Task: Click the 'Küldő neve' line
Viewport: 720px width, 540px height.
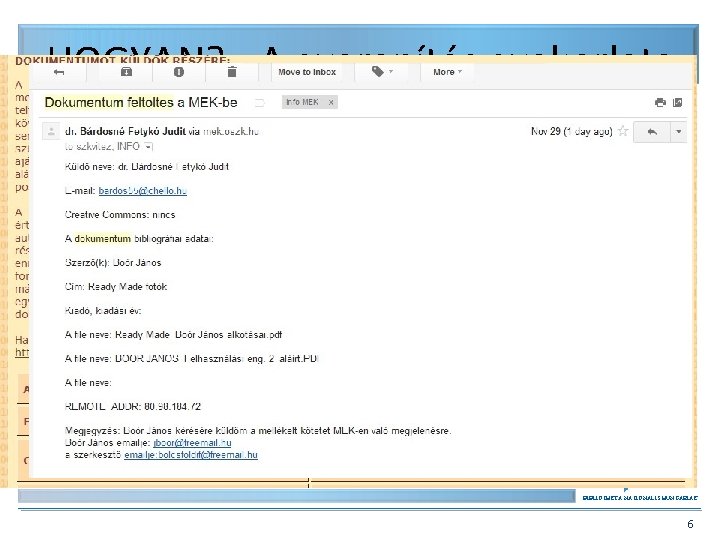Action: point(147,167)
